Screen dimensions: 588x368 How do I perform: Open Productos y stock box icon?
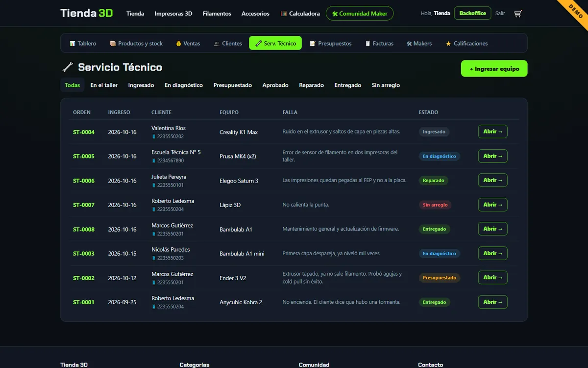113,43
